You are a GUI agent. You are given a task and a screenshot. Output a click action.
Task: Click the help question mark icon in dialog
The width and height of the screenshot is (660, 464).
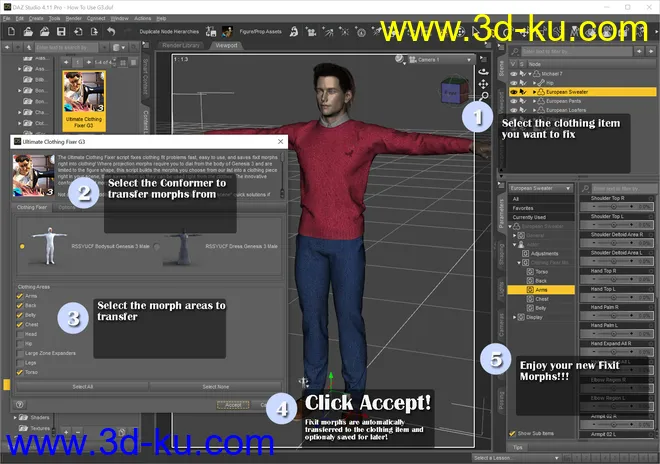pyautogui.click(x=20, y=404)
